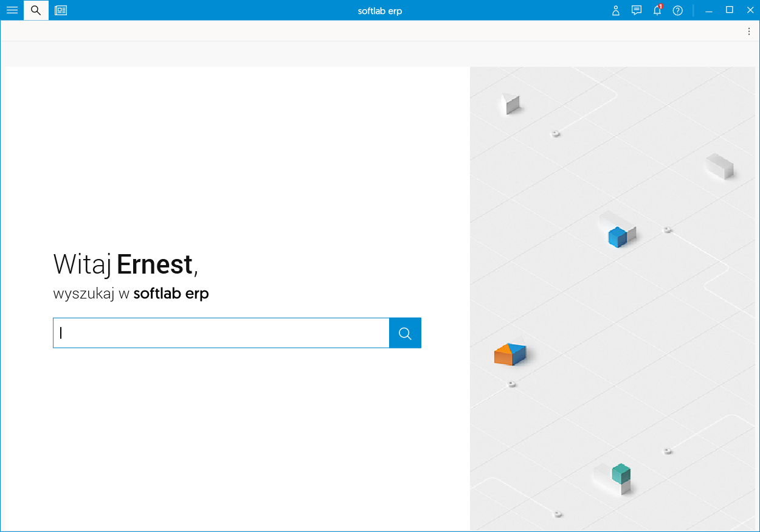This screenshot has width=760, height=532.
Task: Select the search magnifier tab in title bar
Action: 36,10
